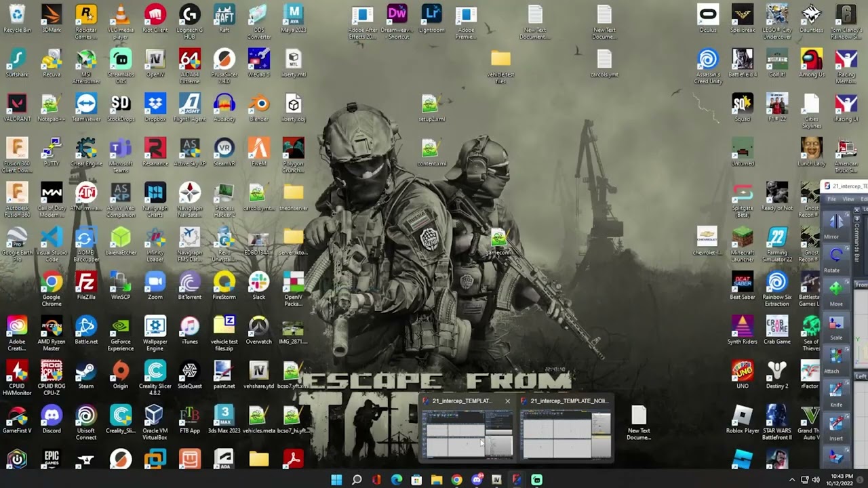The height and width of the screenshot is (488, 868).
Task: Select the Audacity shortcut
Action: 224,108
